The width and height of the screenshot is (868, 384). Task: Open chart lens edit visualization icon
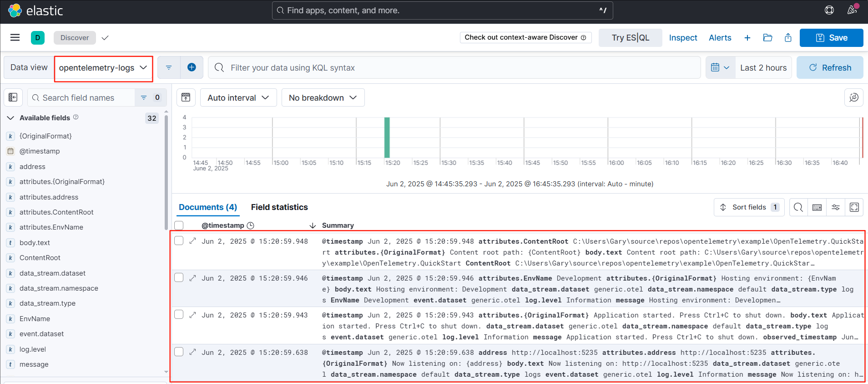coord(854,97)
